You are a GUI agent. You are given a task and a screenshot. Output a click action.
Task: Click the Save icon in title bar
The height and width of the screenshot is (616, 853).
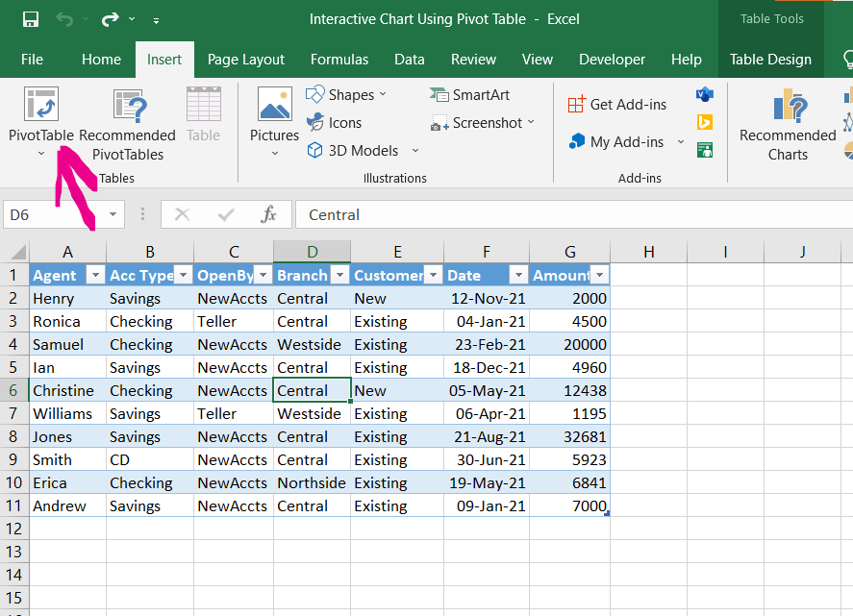(x=30, y=19)
